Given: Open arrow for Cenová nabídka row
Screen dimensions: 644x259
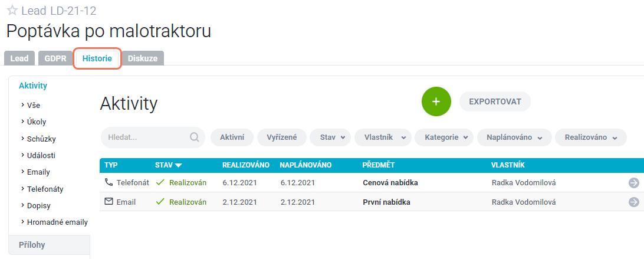Looking at the screenshot, I should point(634,183).
